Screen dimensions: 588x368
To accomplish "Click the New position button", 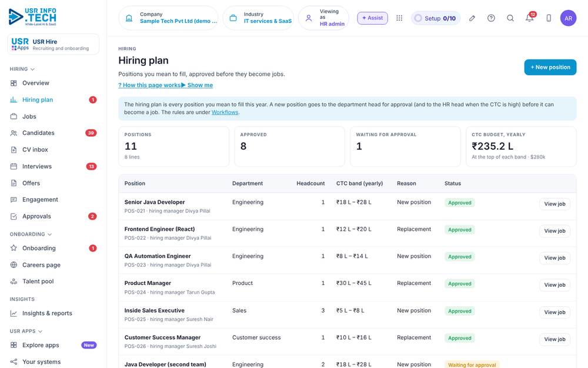I will pos(550,67).
